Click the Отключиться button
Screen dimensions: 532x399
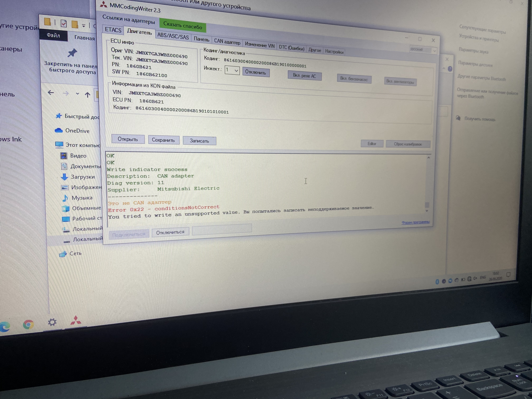click(x=170, y=232)
